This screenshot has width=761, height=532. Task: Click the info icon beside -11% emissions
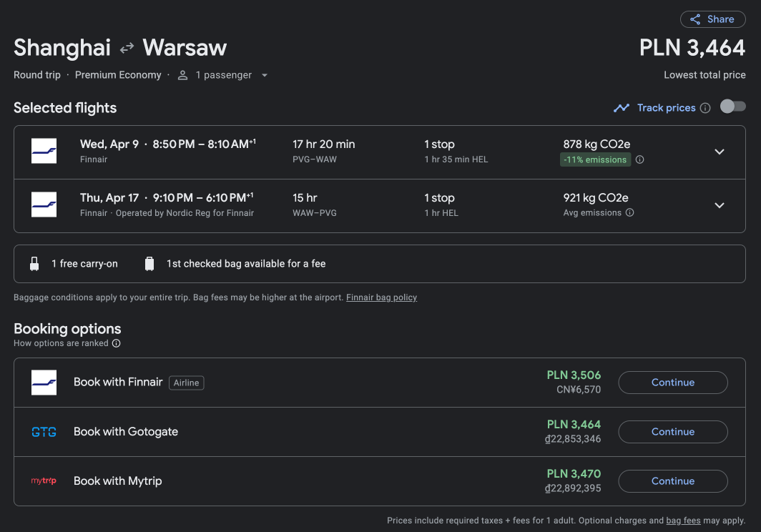[639, 159]
